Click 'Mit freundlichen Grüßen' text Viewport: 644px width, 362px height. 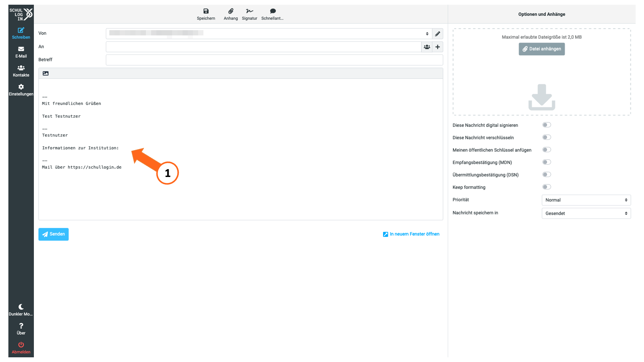tap(71, 104)
